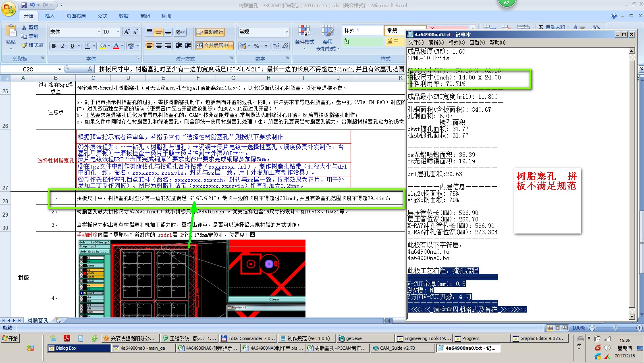Switch to the 数据 (Data) ribbon tab
The height and width of the screenshot is (363, 644).
tap(124, 16)
